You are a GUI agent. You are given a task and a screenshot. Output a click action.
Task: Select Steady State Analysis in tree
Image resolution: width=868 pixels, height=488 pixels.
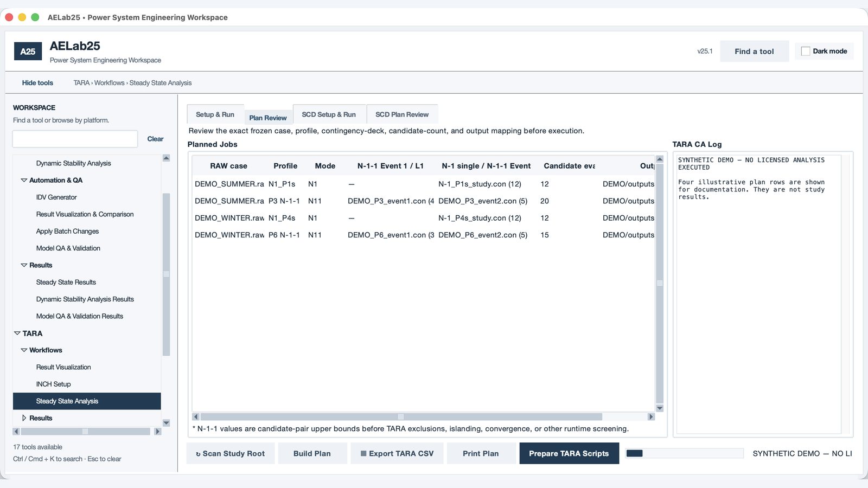[x=87, y=401]
